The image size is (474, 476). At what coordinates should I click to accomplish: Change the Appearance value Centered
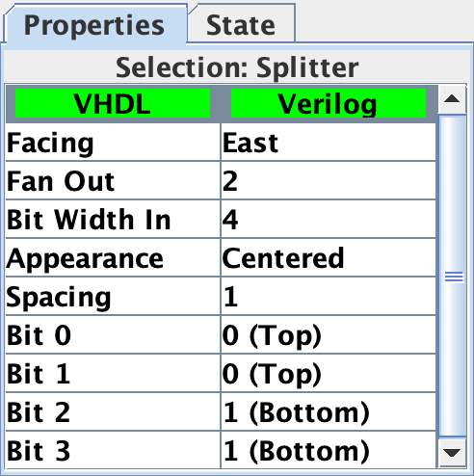click(329, 258)
